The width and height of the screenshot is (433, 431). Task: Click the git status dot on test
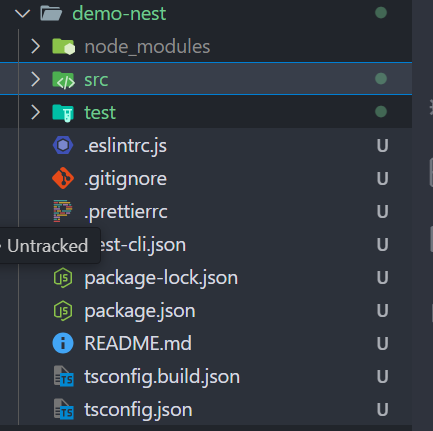coord(381,112)
